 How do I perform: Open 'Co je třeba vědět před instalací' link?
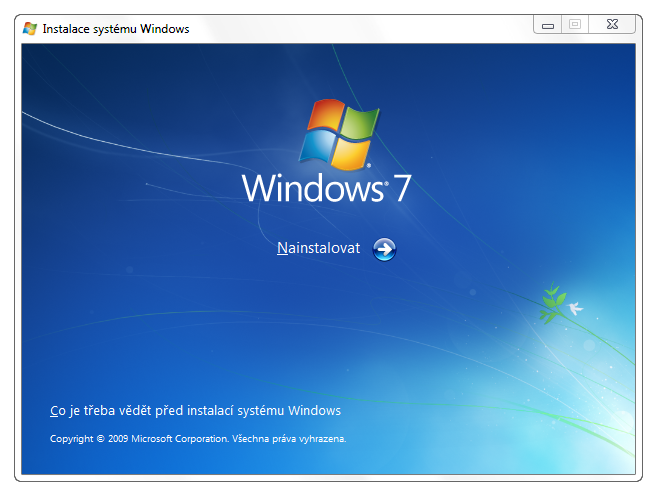(195, 411)
